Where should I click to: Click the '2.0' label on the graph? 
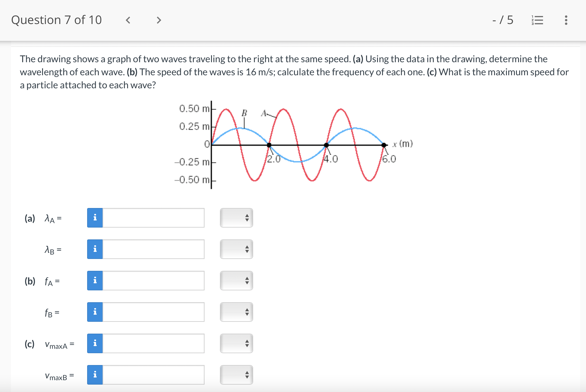(274, 159)
